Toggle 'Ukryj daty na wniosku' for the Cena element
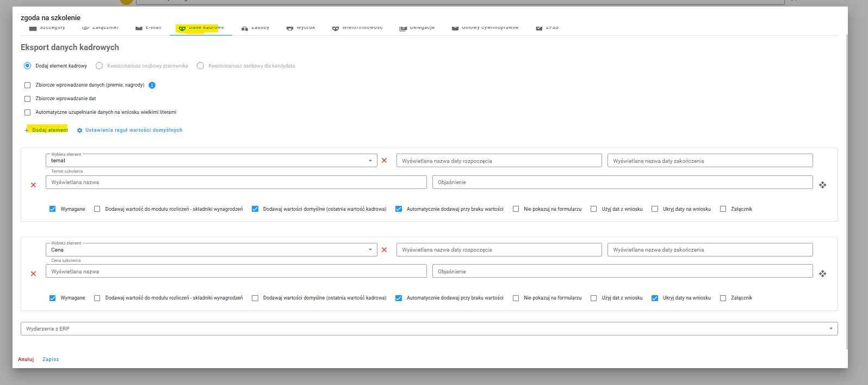The height and width of the screenshot is (385, 868). click(x=655, y=298)
